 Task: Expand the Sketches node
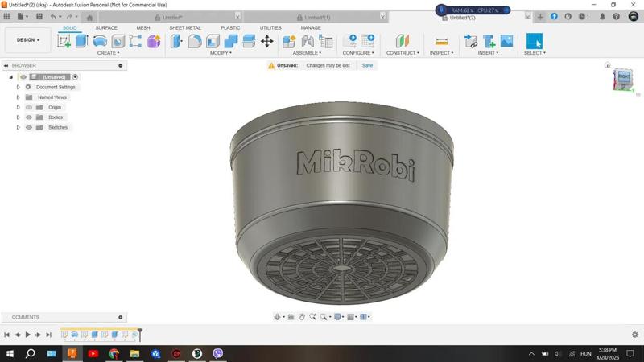[x=18, y=127]
